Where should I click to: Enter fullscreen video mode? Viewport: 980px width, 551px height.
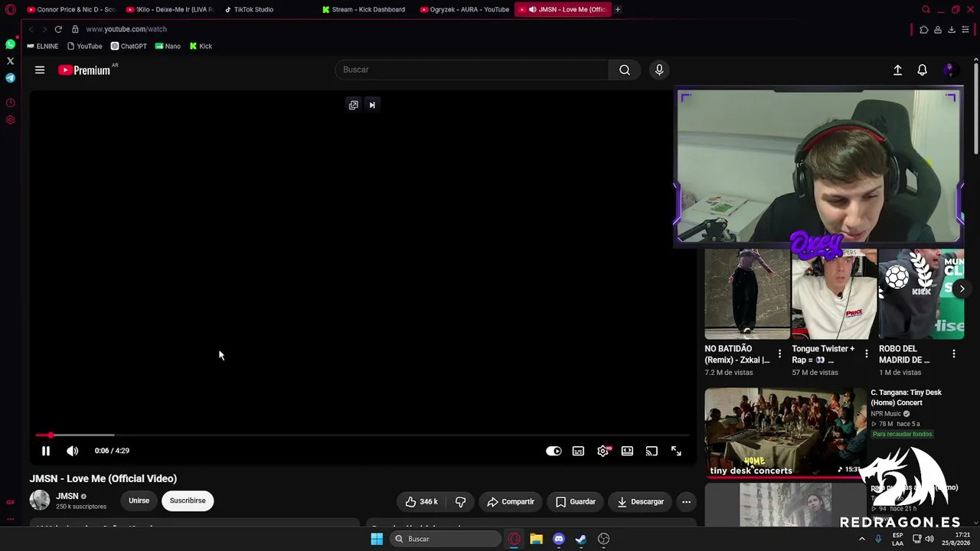[x=676, y=451]
